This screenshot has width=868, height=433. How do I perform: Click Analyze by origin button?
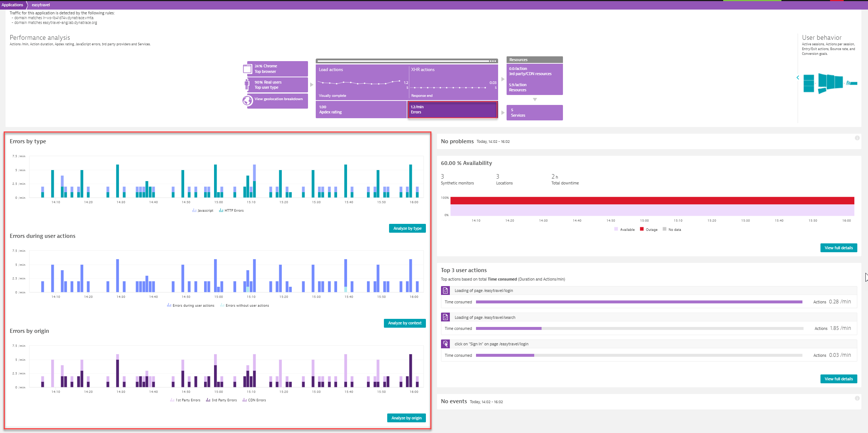(406, 418)
